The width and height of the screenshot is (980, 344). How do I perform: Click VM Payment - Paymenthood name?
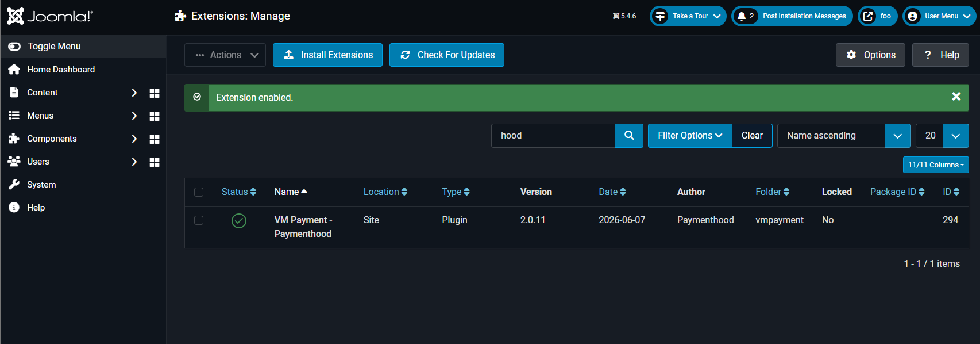pyautogui.click(x=303, y=227)
